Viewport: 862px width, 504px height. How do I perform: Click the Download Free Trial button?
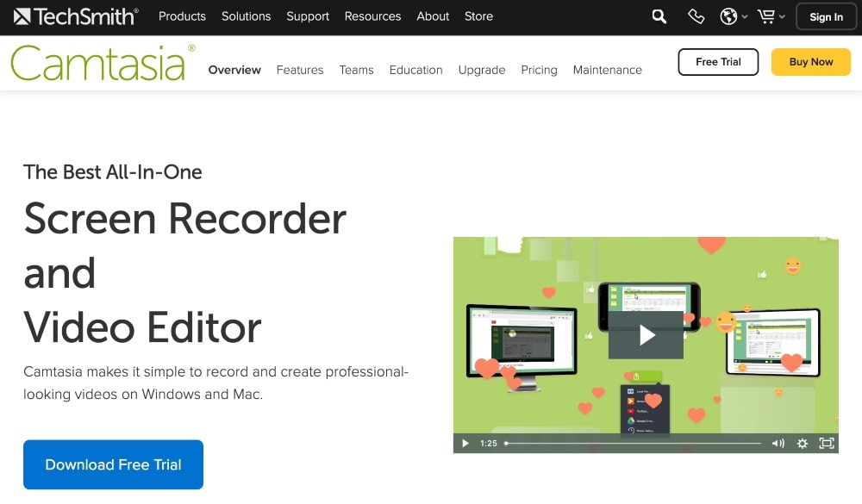point(113,464)
